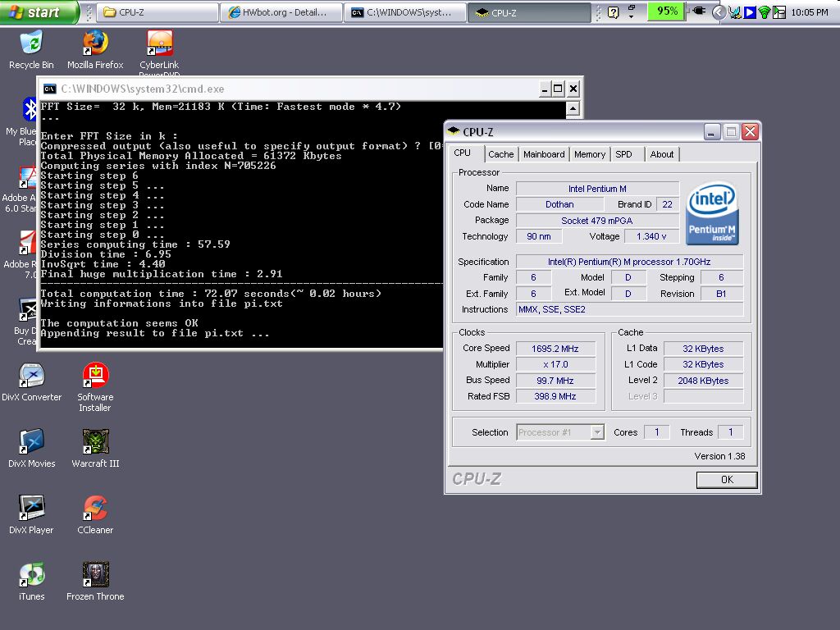Viewport: 840px width, 630px height.
Task: Click the Bus Speed value 99.7 MHz
Action: click(555, 381)
